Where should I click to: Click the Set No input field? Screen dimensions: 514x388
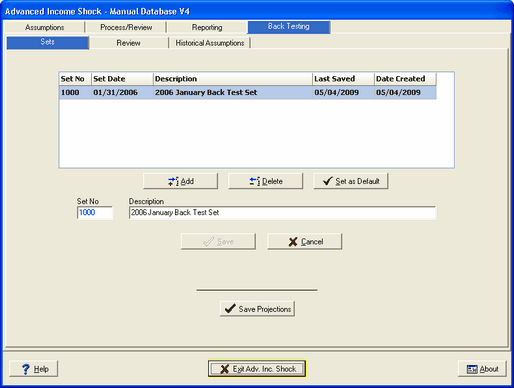[x=95, y=213]
